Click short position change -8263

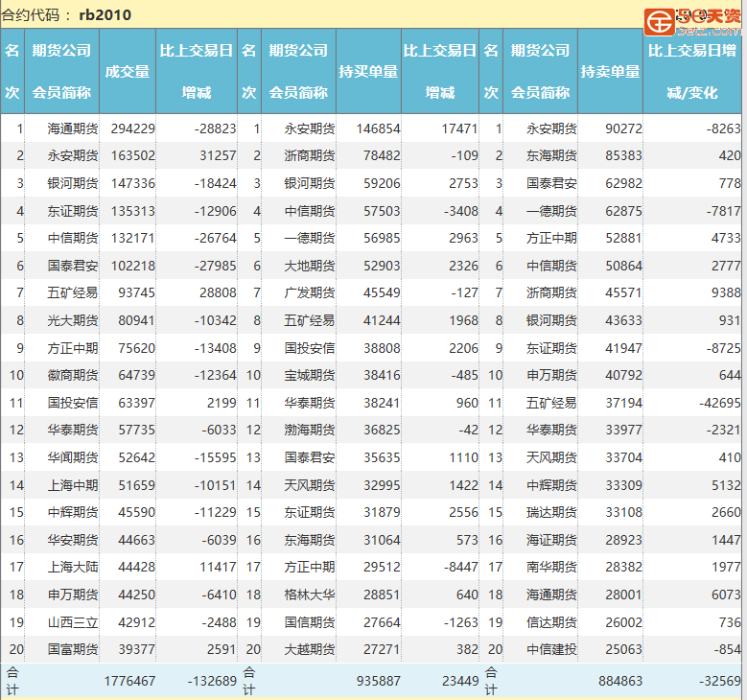(723, 128)
